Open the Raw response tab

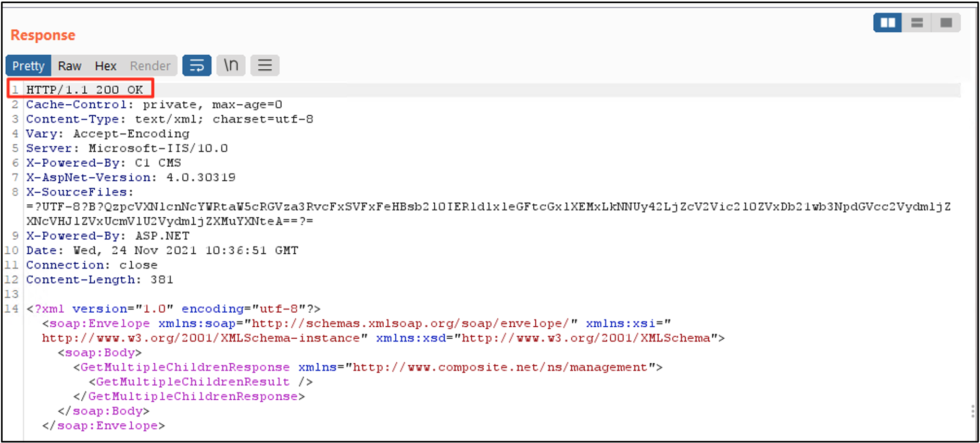[x=70, y=66]
